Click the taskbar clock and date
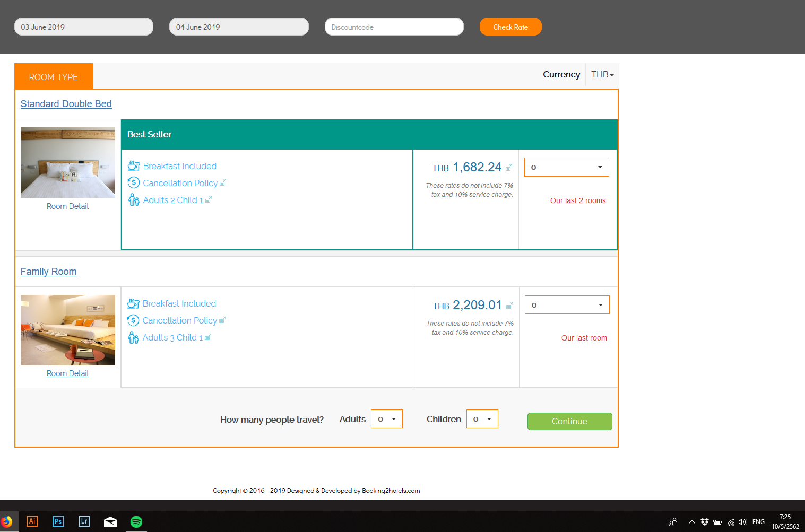Viewport: 805px width, 532px height. click(785, 522)
